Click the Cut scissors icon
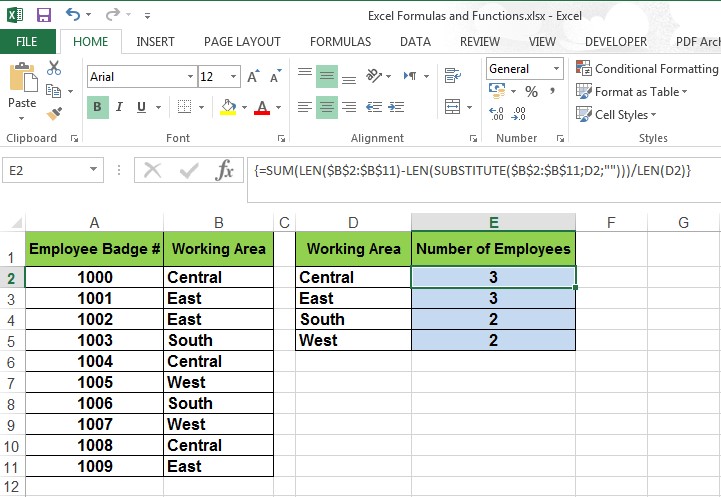This screenshot has width=721, height=497. [x=54, y=68]
